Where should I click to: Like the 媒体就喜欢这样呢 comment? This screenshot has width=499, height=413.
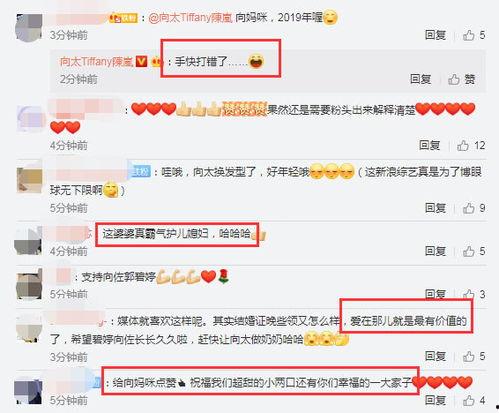(473, 356)
